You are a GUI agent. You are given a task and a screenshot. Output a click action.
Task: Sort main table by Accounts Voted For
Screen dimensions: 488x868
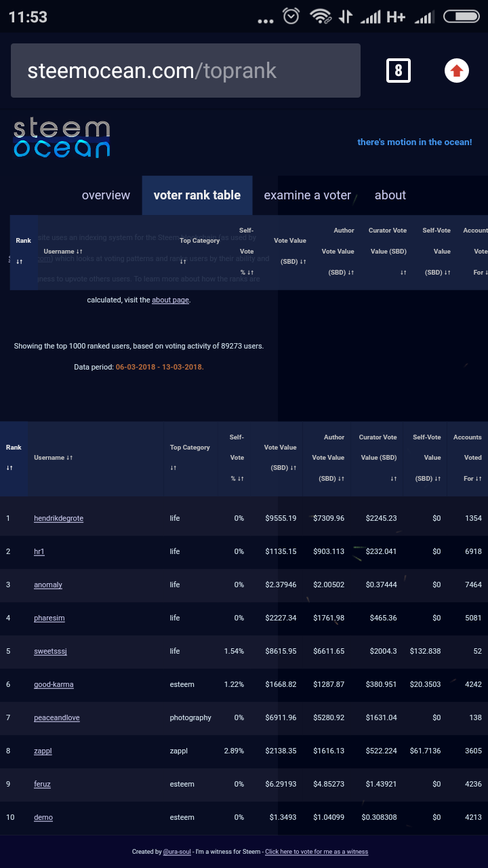pyautogui.click(x=468, y=458)
